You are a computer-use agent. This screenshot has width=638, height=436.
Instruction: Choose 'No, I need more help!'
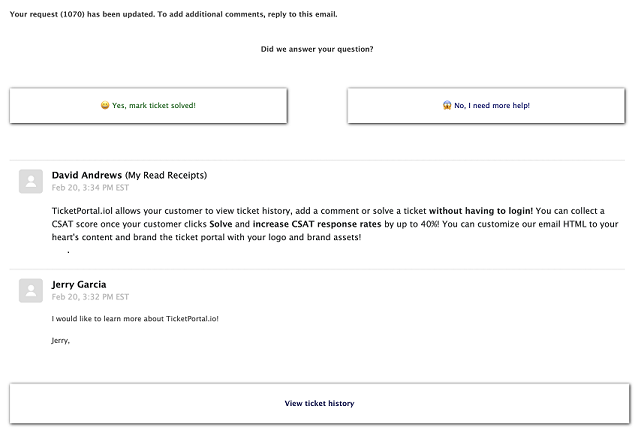(x=486, y=105)
